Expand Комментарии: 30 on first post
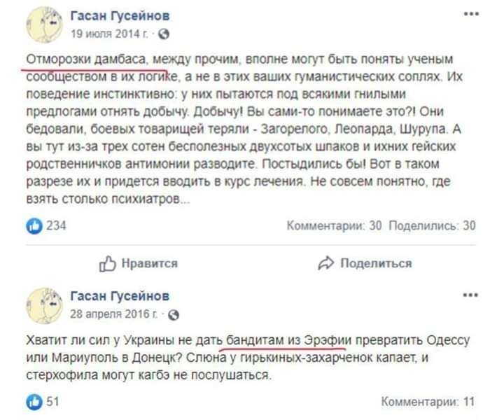 (334, 225)
